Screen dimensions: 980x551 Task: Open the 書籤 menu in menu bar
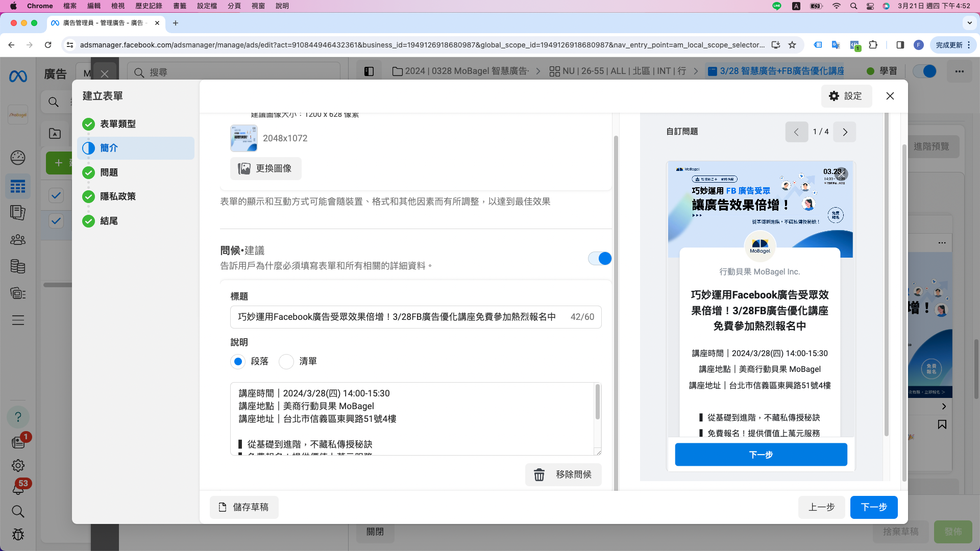(x=180, y=6)
